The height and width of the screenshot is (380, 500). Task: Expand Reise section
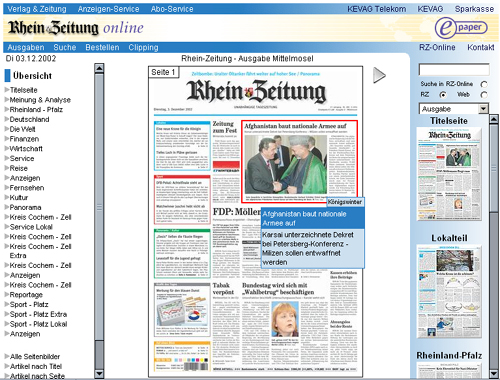(7, 168)
